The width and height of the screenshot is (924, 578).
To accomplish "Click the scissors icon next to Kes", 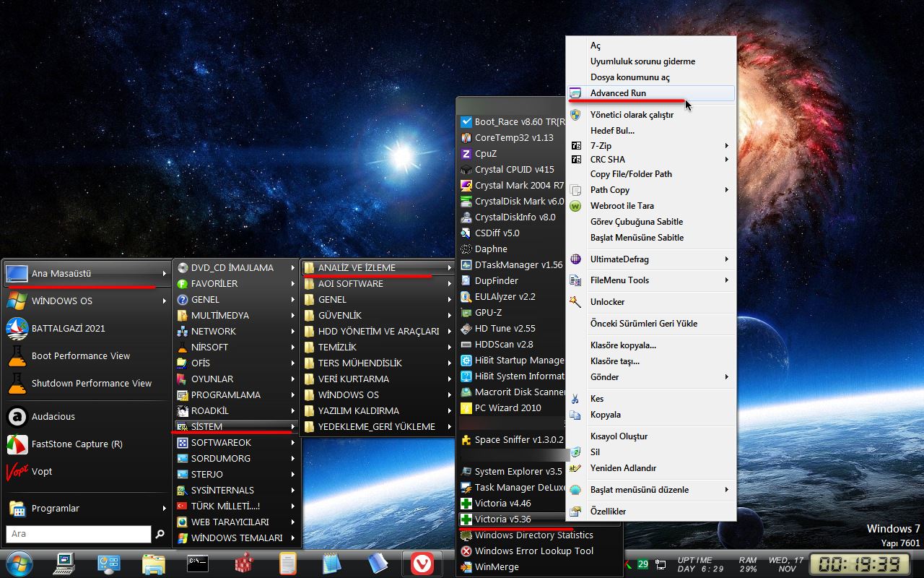I will (x=575, y=399).
